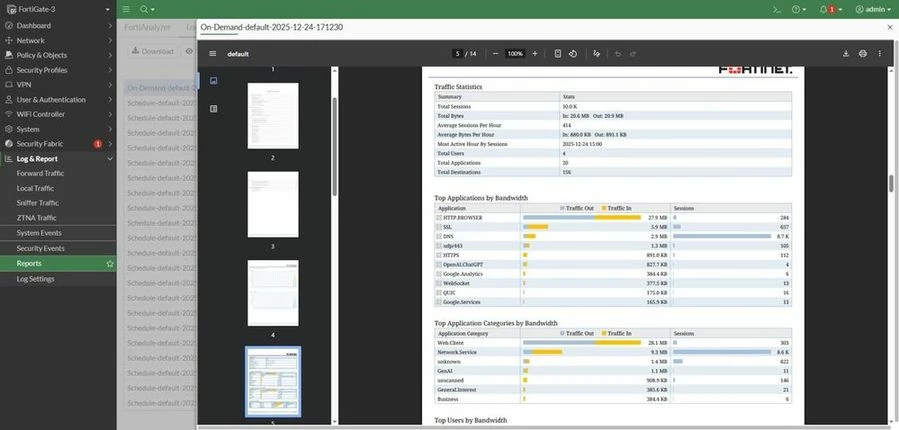Click the Security Fabric alert badge
The image size is (899, 430).
97,144
